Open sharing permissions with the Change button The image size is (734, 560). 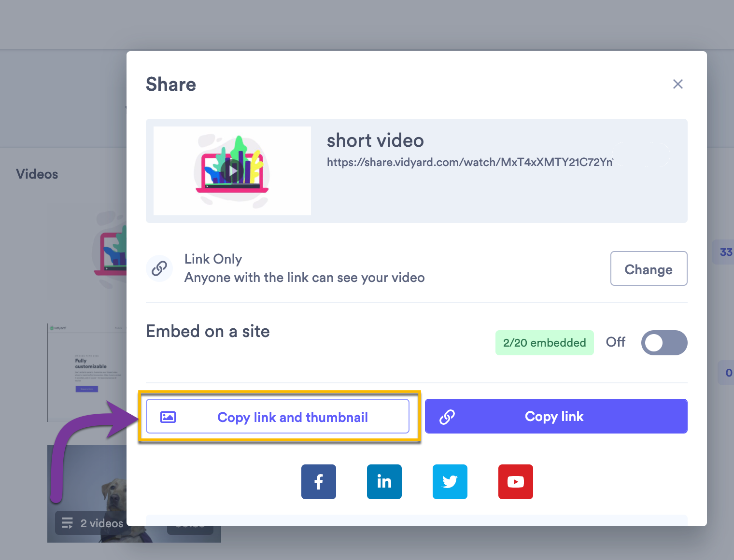pyautogui.click(x=649, y=268)
